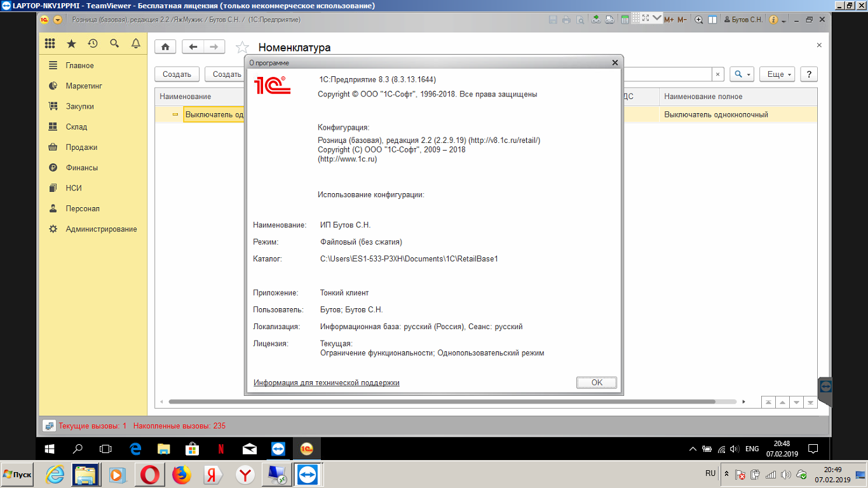Click ENG language indicator in remote taskbar
Viewport: 868px width, 488px height.
752,449
